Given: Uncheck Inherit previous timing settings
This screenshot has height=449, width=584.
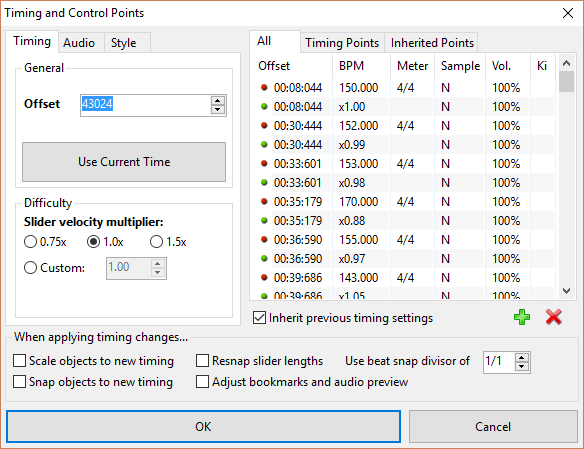Looking at the screenshot, I should coord(260,318).
